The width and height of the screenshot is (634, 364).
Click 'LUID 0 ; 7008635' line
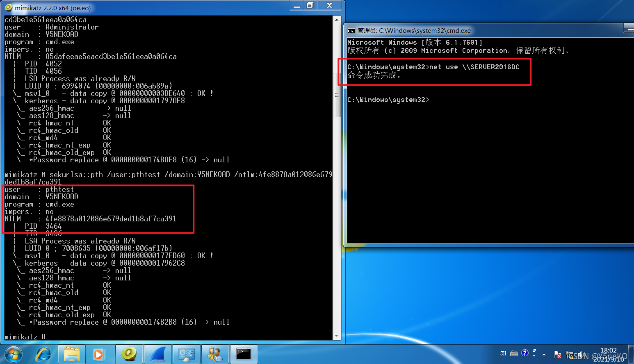pos(98,248)
